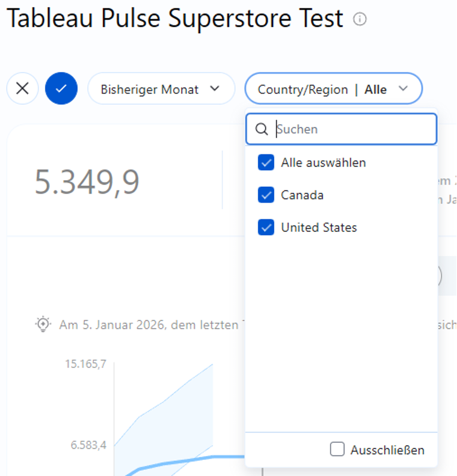
Task: Apply filters with the blue checkmark button
Action: (x=61, y=89)
